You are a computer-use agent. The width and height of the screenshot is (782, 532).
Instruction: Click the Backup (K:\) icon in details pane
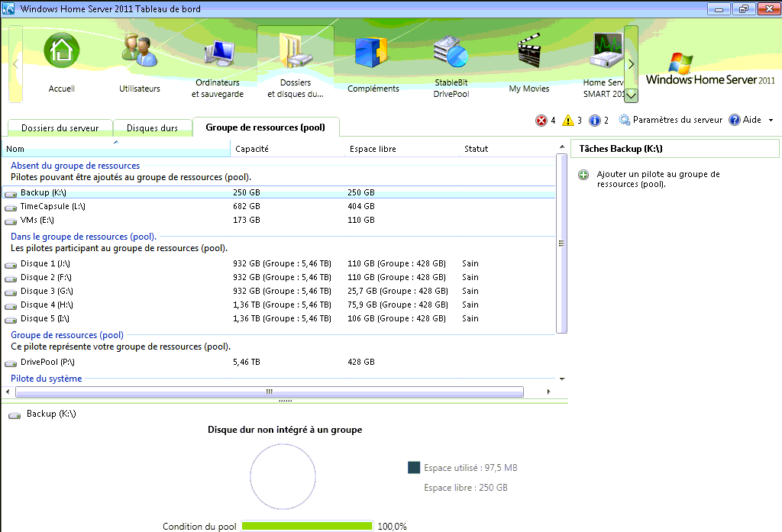[15, 414]
